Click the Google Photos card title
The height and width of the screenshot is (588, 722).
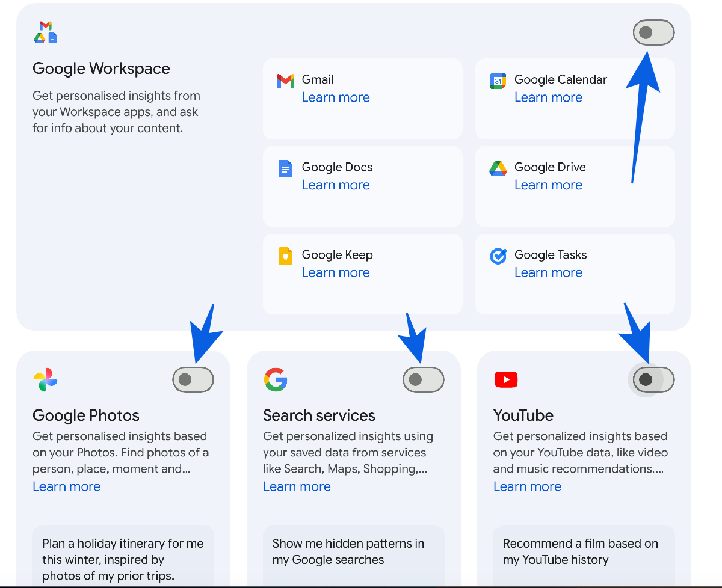86,415
